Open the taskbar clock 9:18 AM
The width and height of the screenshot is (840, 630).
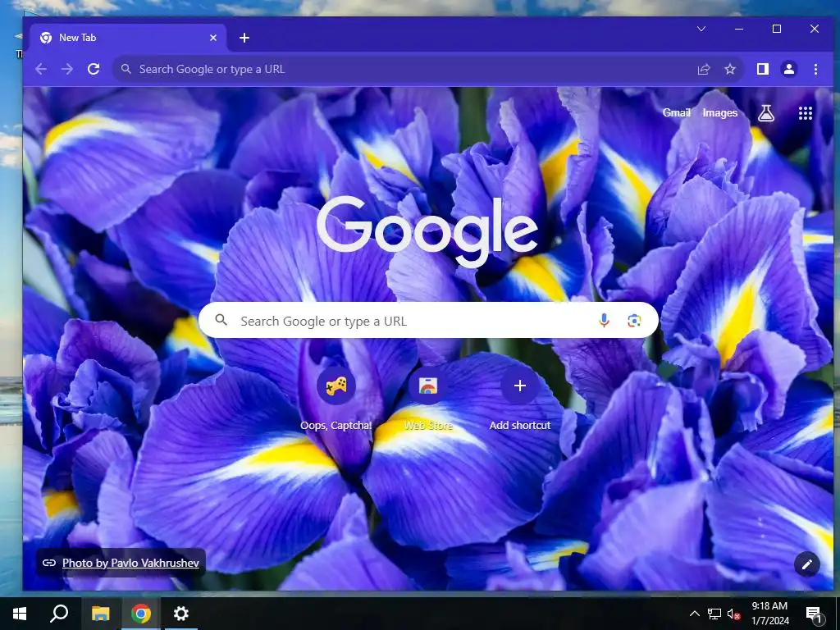pos(769,614)
